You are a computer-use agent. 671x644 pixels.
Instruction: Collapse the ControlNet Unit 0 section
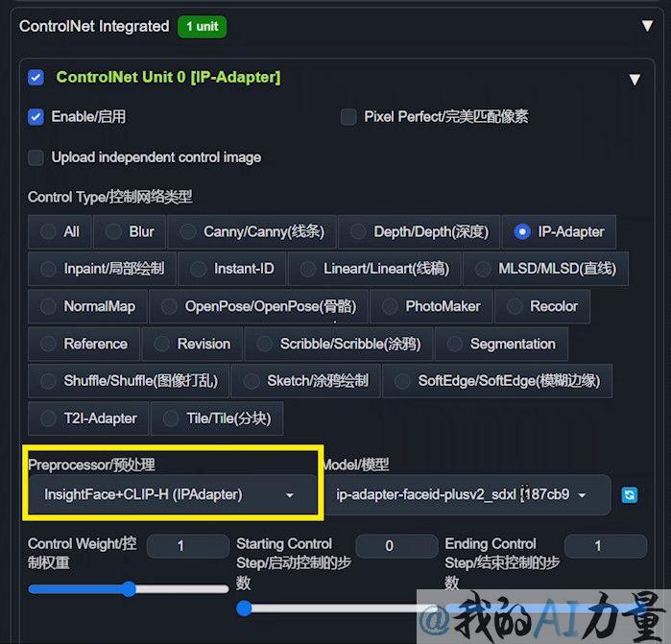coord(635,79)
